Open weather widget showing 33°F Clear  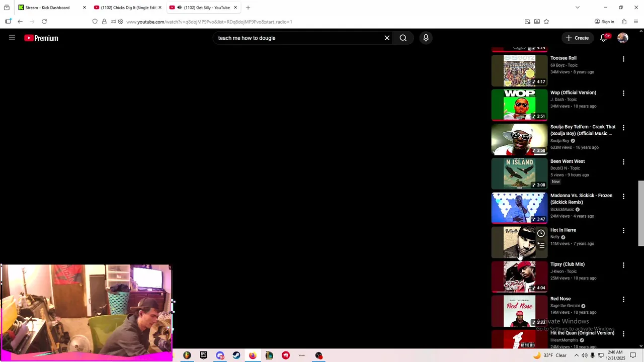click(550, 355)
